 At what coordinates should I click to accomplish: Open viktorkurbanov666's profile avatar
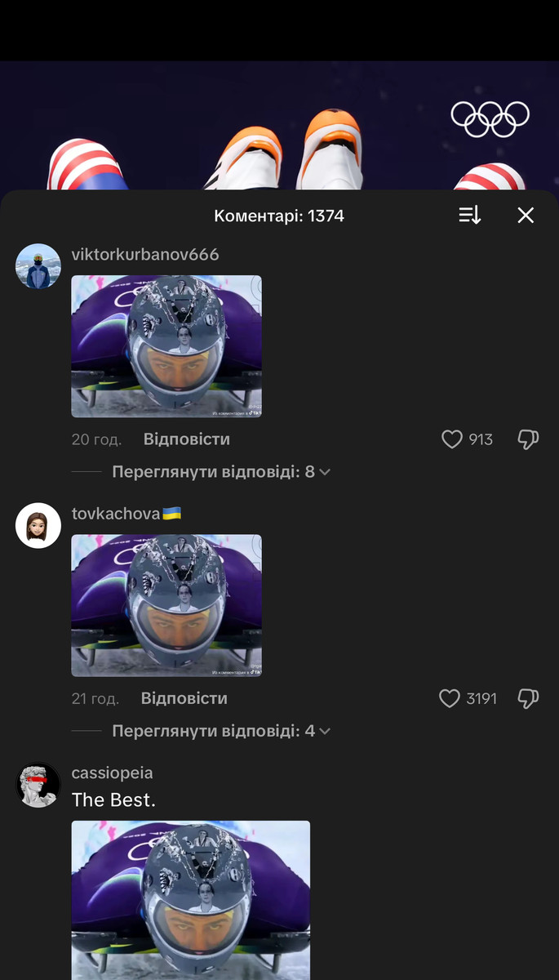(38, 266)
